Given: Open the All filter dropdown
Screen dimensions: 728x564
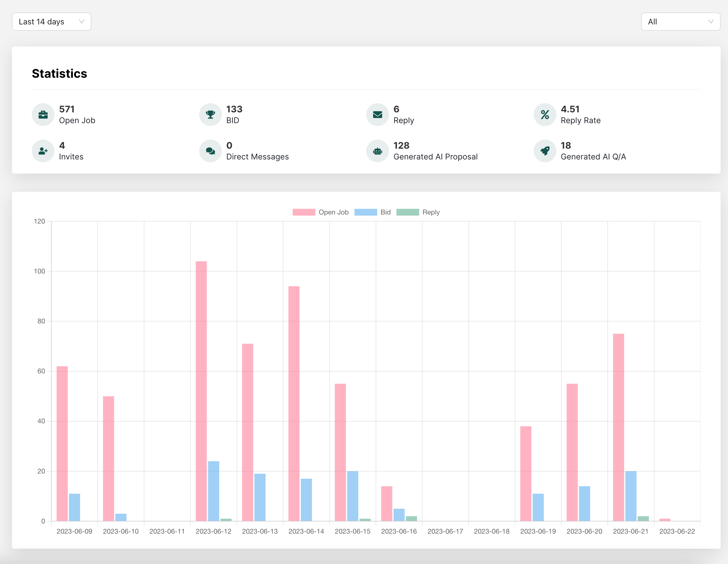Looking at the screenshot, I should pos(680,22).
